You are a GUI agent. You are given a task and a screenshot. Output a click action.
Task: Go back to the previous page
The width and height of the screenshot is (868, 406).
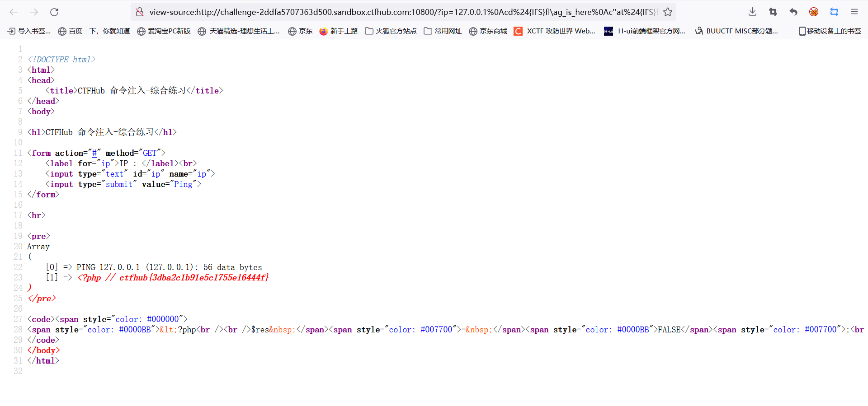pyautogui.click(x=14, y=12)
